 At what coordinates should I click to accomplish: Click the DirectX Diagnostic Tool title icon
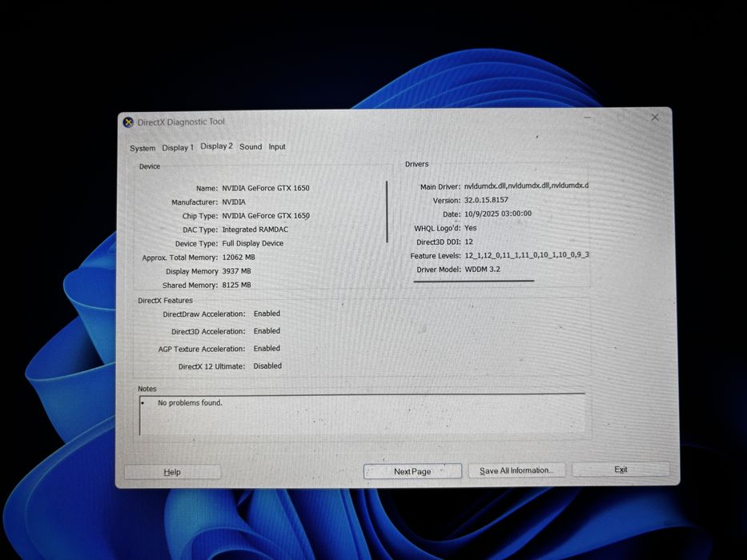point(128,122)
